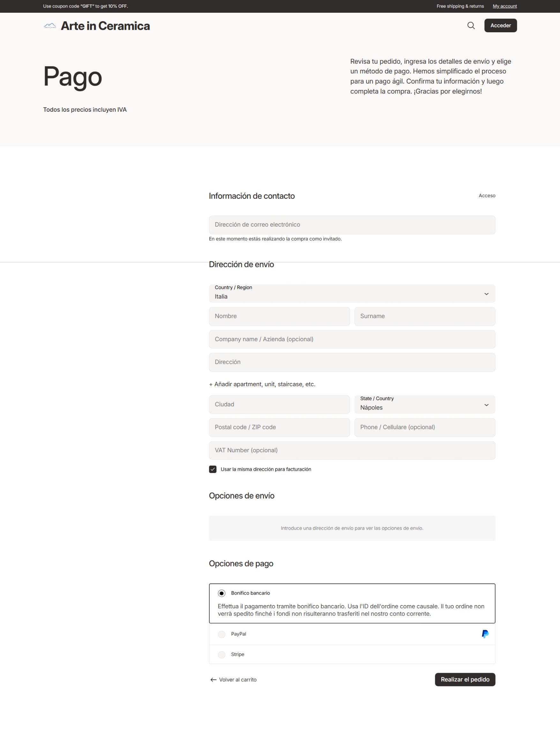Expand add apartment, unit, staircase field
This screenshot has height=741, width=560.
click(262, 384)
